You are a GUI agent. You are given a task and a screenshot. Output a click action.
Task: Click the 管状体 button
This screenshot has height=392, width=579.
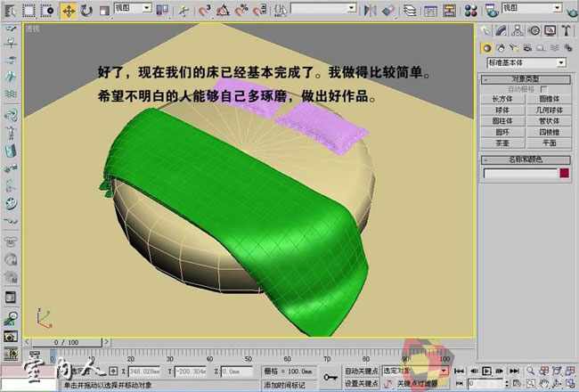click(549, 121)
